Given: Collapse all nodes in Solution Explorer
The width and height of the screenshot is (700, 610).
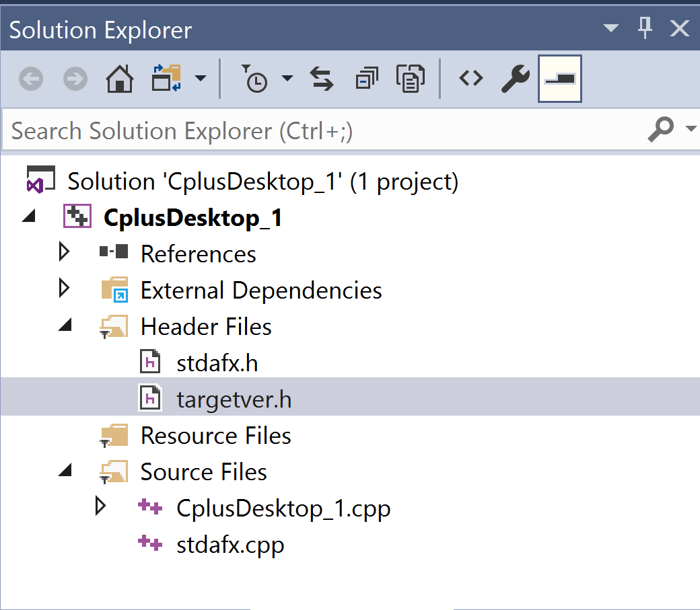Looking at the screenshot, I should coord(367,79).
